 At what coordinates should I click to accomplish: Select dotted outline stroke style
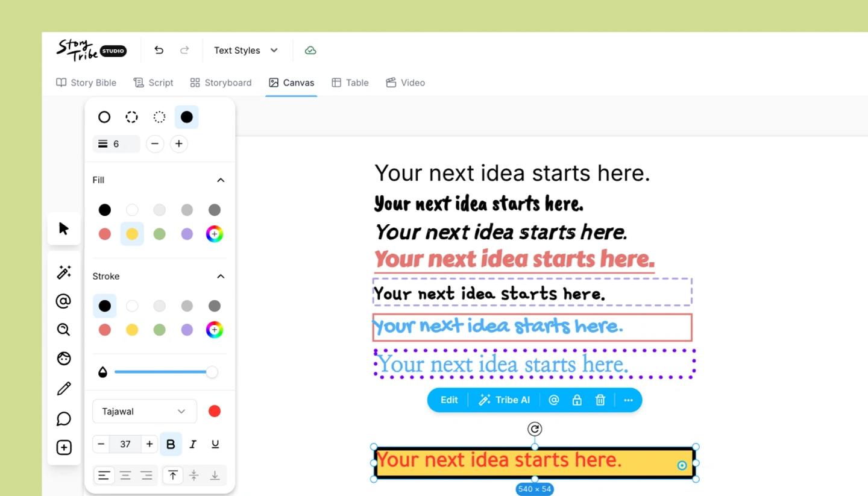159,117
